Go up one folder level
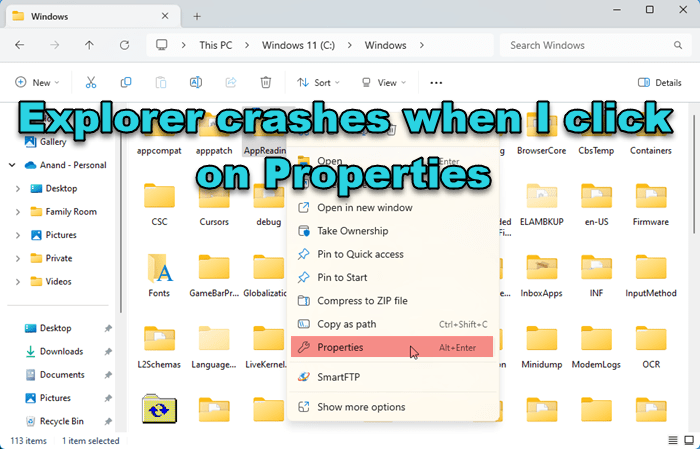The image size is (700, 449). click(89, 45)
